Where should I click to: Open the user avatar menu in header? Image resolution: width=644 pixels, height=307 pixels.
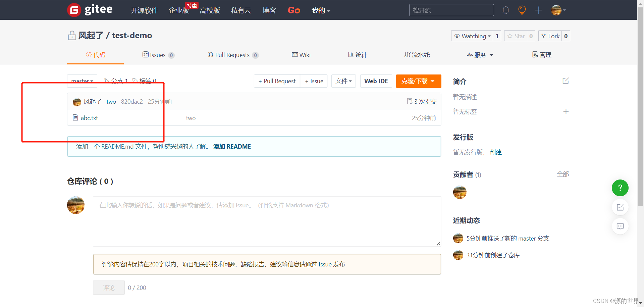coord(558,10)
